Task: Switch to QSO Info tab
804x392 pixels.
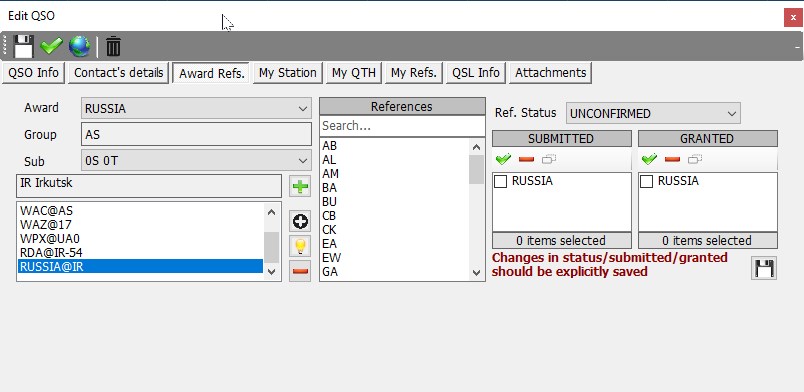Action: click(x=33, y=73)
